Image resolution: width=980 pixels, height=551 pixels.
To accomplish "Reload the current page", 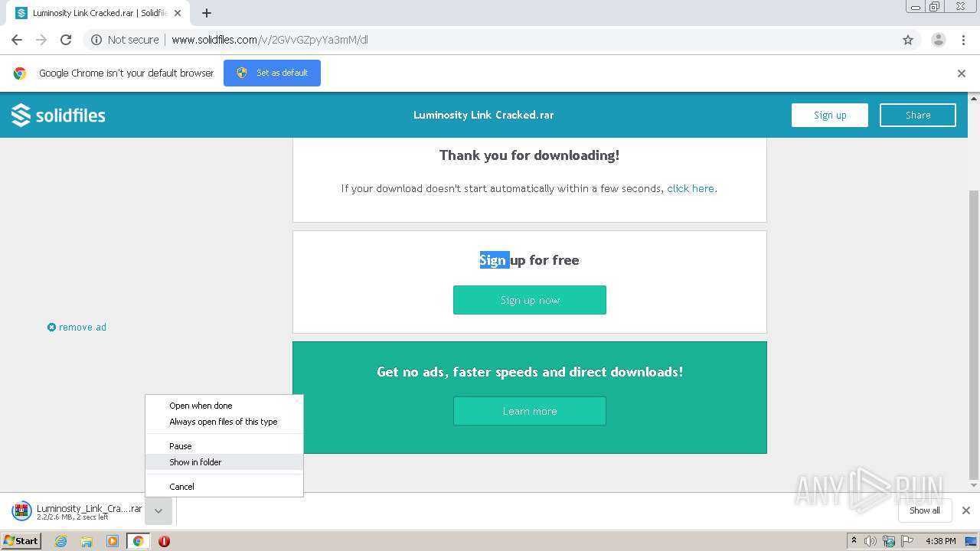I will tap(66, 40).
